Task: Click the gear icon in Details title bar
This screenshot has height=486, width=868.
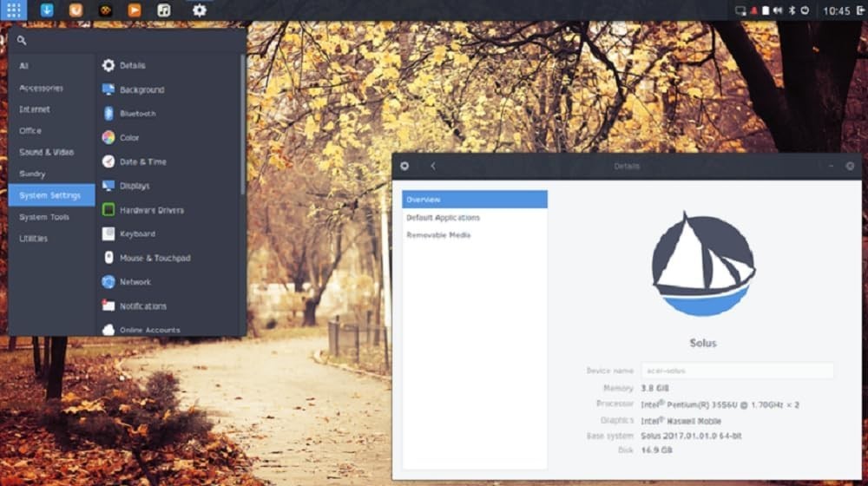Action: point(404,166)
